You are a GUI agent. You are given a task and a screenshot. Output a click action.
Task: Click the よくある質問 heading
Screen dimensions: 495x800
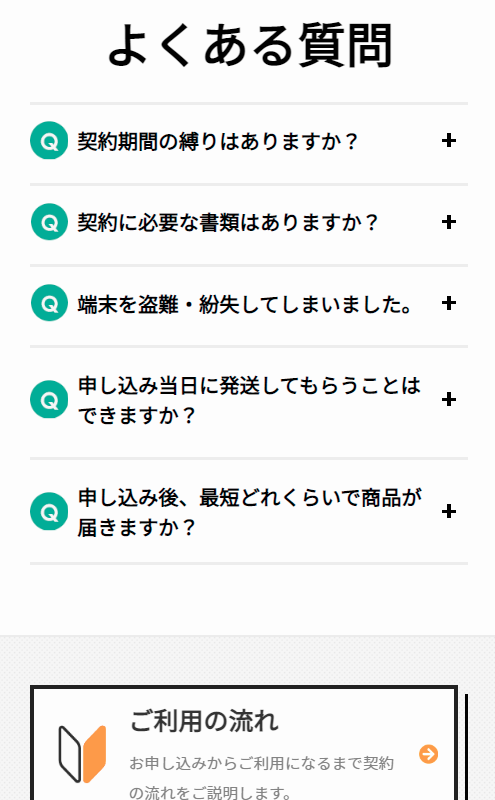pos(250,45)
